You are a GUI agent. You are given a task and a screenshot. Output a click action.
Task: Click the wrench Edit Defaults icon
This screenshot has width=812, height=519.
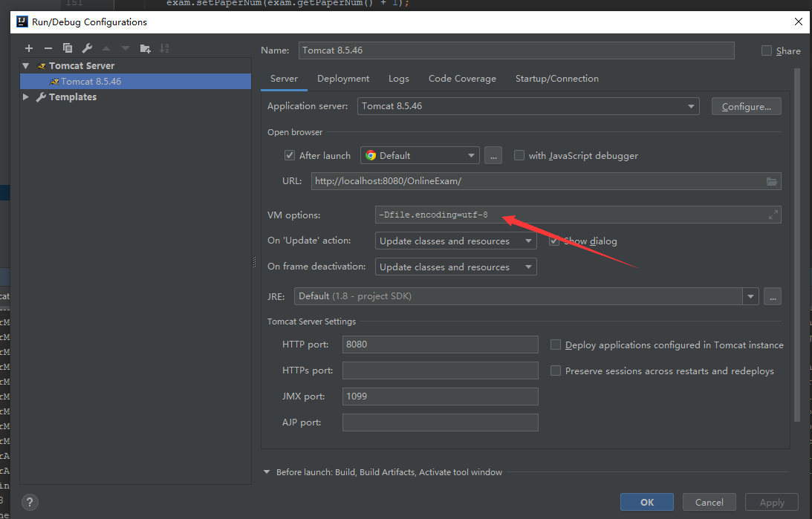(87, 48)
